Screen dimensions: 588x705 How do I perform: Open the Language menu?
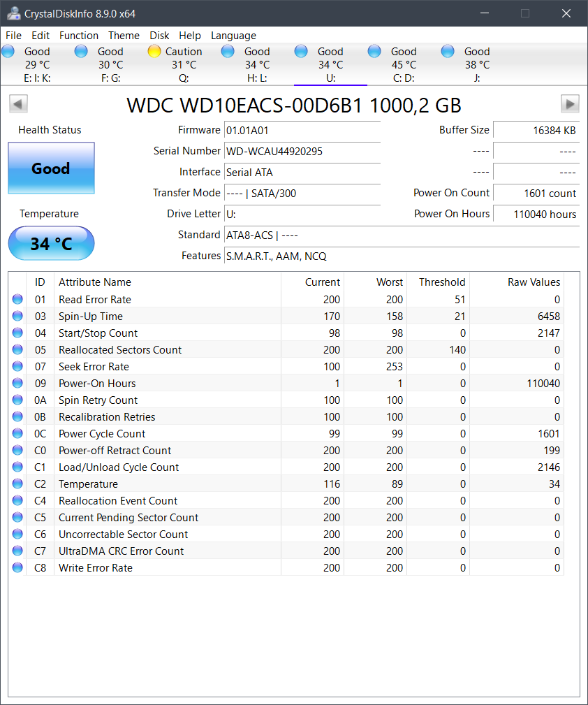233,36
